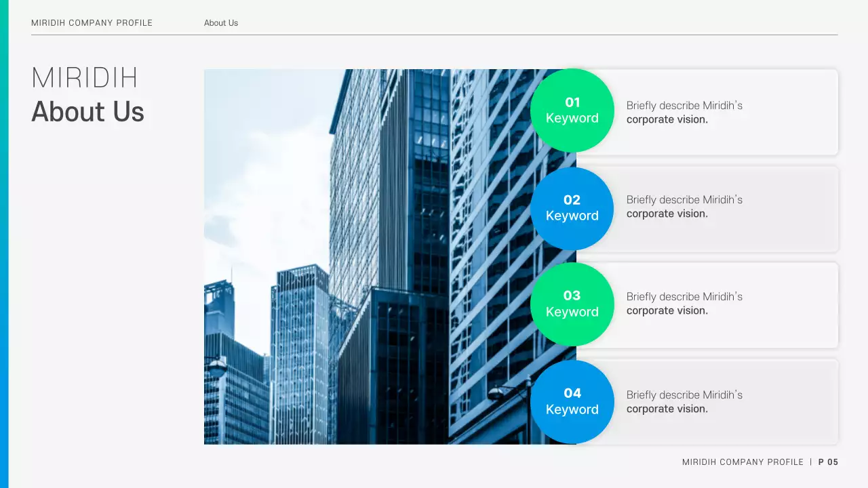The height and width of the screenshot is (488, 868).
Task: Select the About Us navigation label
Action: click(x=220, y=22)
